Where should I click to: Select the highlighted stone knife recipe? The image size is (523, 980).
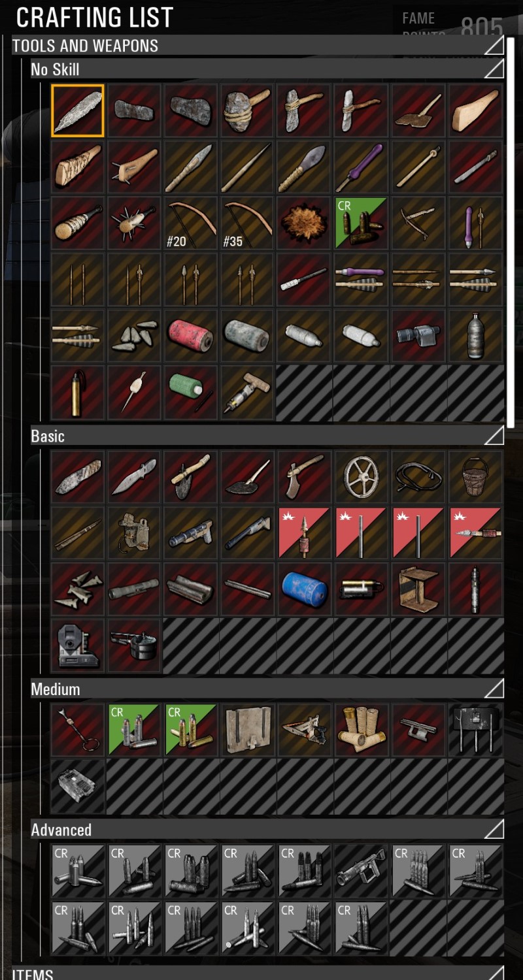pyautogui.click(x=78, y=110)
